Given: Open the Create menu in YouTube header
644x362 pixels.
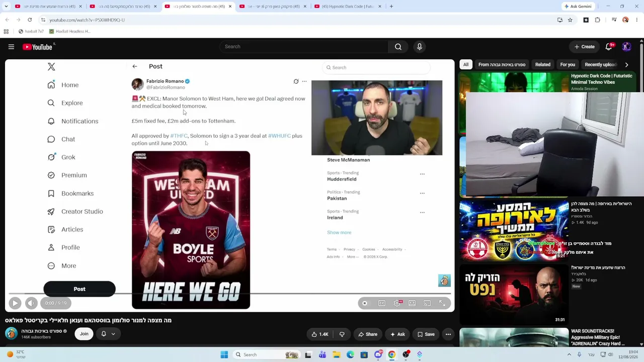Looking at the screenshot, I should coord(585,47).
